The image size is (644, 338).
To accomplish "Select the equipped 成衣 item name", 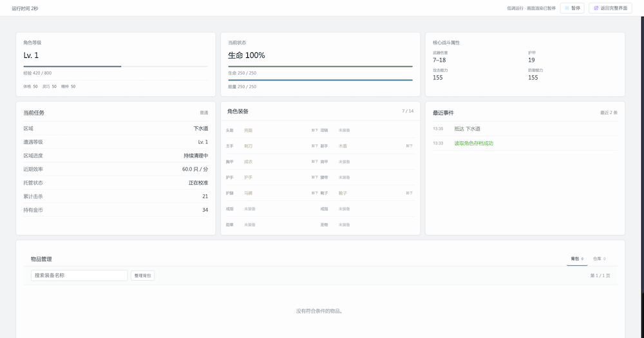I will [x=248, y=162].
